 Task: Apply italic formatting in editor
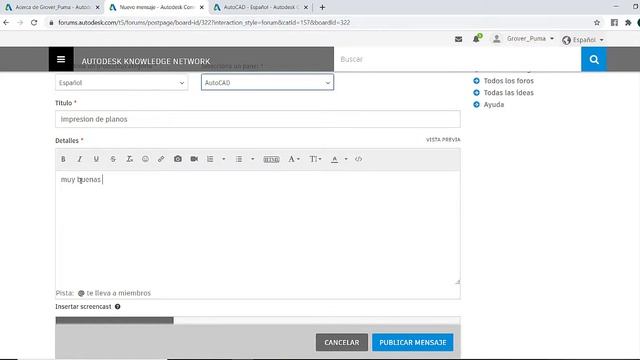pyautogui.click(x=80, y=159)
